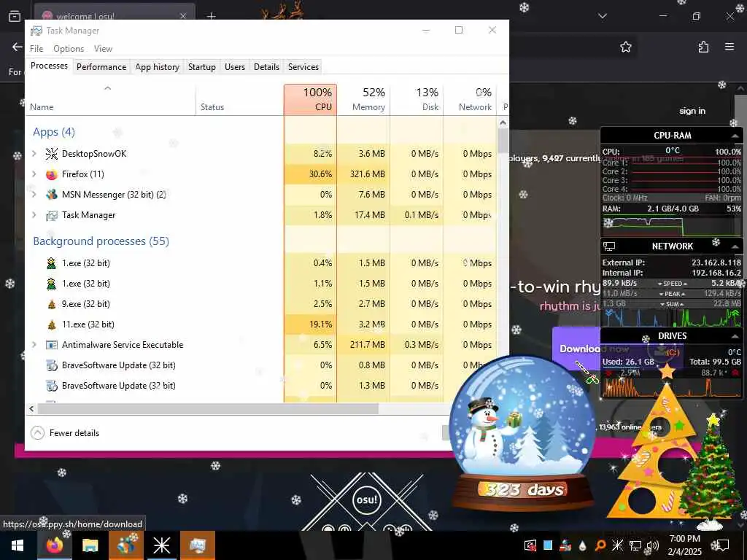Screen dimensions: 747x560
Task: Click the osu! sign in link
Action: click(x=692, y=111)
